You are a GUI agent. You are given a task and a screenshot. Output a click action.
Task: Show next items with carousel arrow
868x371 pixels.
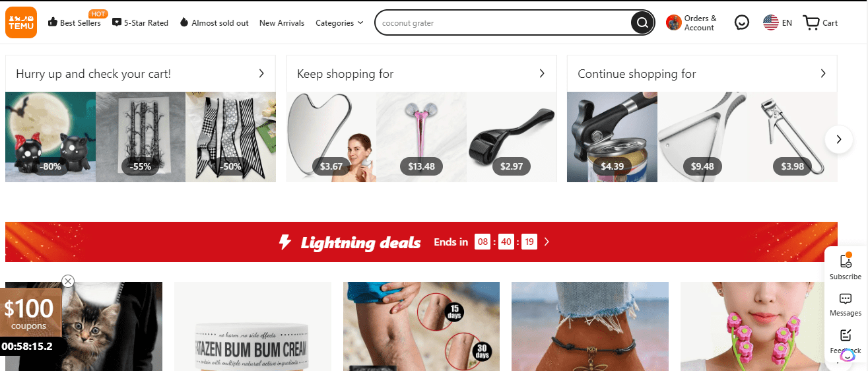coord(839,139)
